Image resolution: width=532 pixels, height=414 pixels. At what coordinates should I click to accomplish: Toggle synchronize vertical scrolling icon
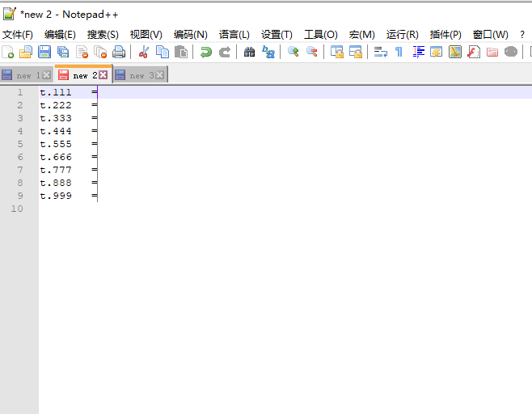tap(337, 52)
